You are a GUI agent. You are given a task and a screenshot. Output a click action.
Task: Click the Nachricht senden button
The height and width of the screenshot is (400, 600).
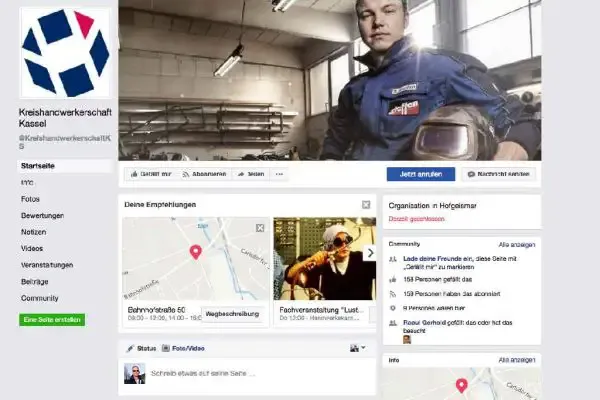pos(499,174)
